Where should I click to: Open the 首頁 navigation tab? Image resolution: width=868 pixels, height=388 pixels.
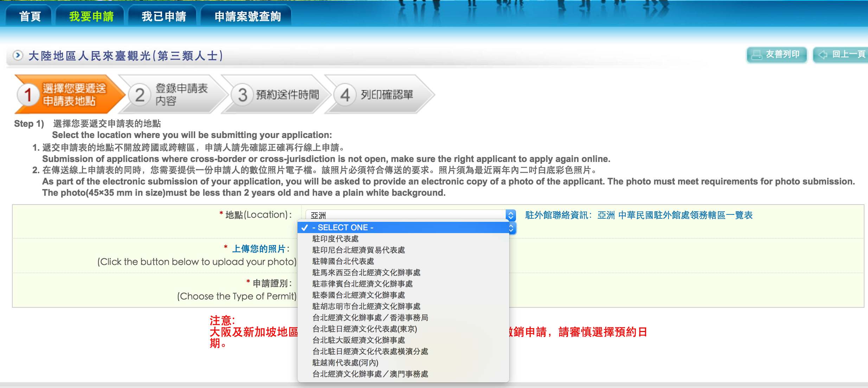(30, 16)
